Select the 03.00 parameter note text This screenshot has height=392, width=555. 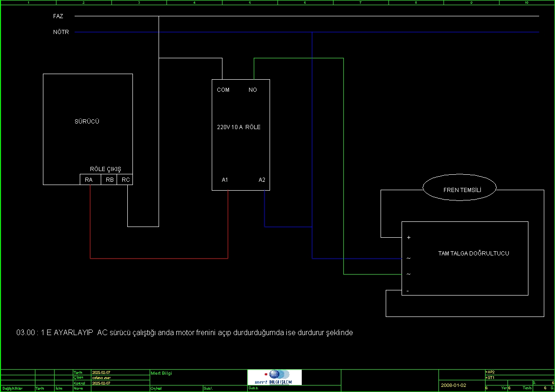pyautogui.click(x=184, y=332)
